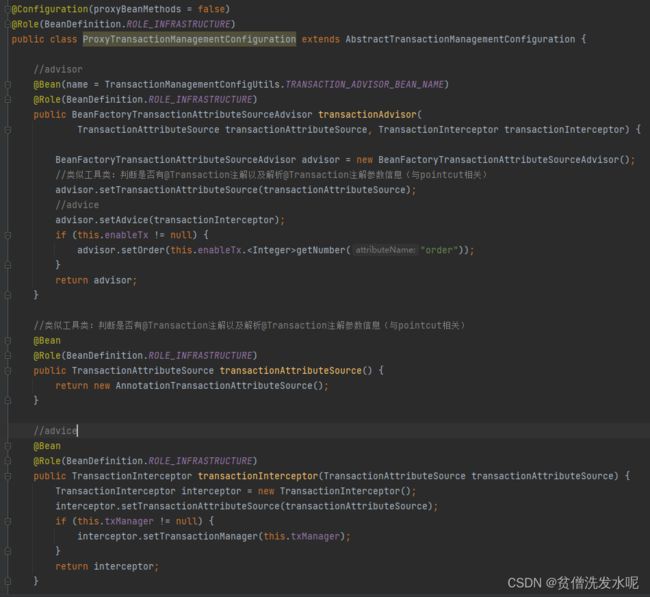The width and height of the screenshot is (650, 597).
Task: Click 'return interceptor;' statement
Action: click(107, 567)
